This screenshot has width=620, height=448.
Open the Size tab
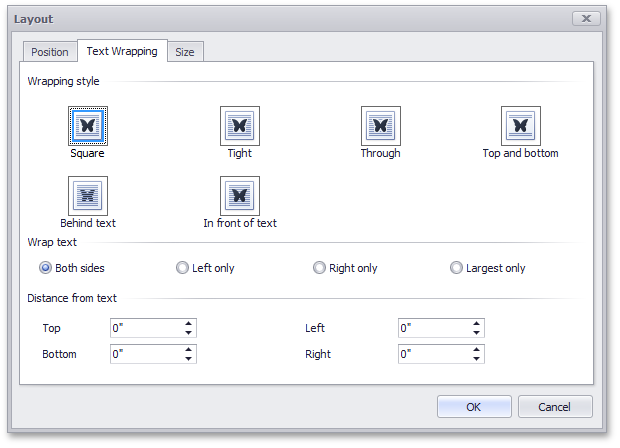pos(185,52)
